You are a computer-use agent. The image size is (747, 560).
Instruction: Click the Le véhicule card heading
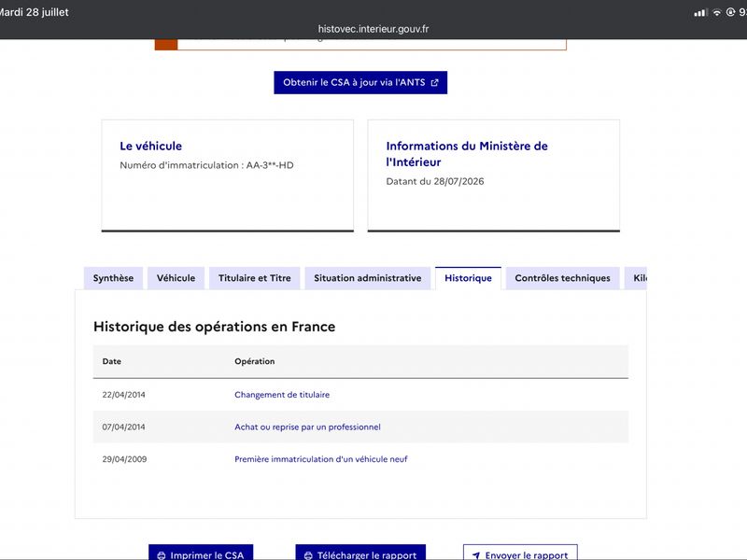pos(150,146)
